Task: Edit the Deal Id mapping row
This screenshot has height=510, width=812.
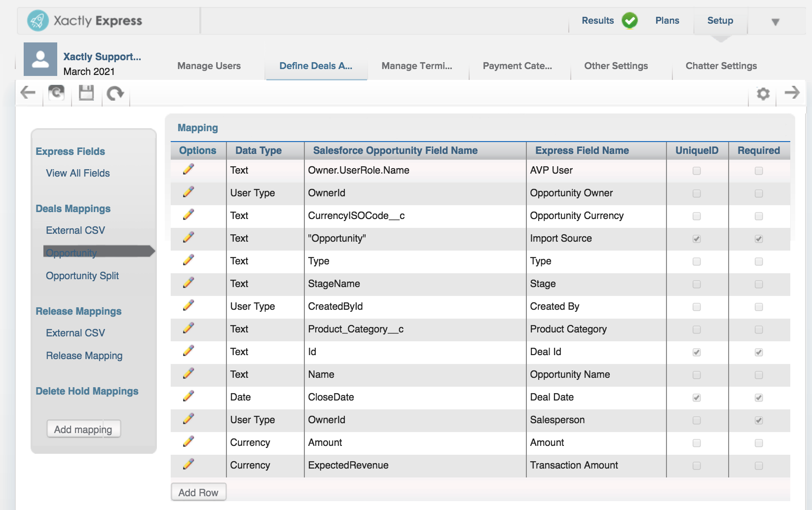Action: (x=188, y=351)
